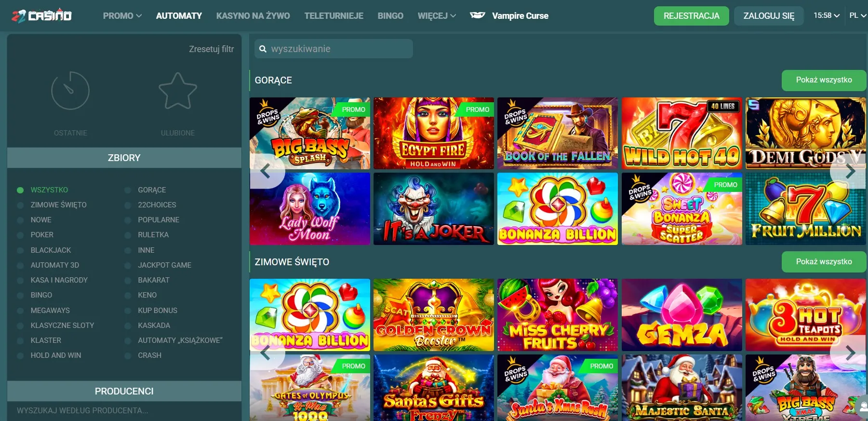The height and width of the screenshot is (421, 868).
Task: Click the search magnifier icon
Action: (x=263, y=49)
